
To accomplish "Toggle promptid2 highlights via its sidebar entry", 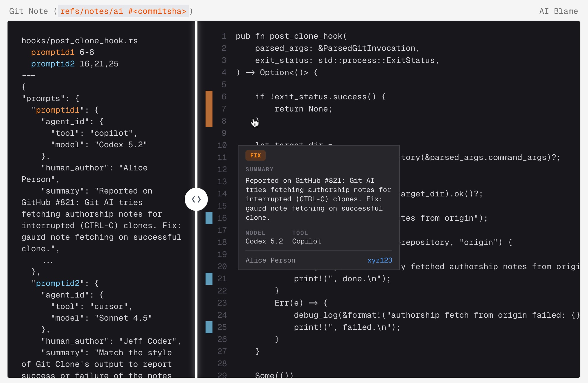I will (53, 64).
